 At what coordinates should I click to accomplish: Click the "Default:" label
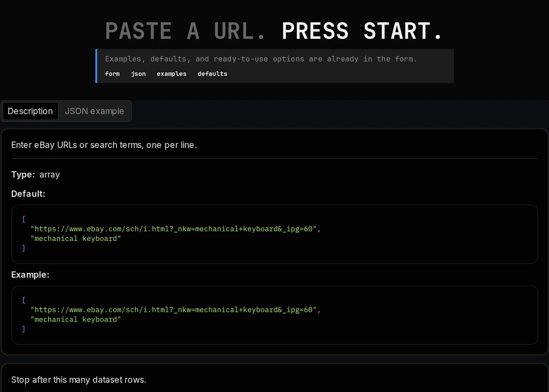[x=28, y=194]
